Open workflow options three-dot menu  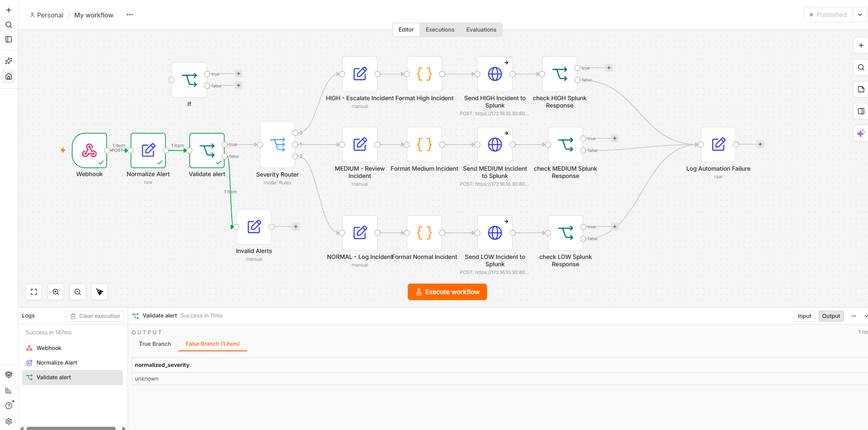[130, 15]
